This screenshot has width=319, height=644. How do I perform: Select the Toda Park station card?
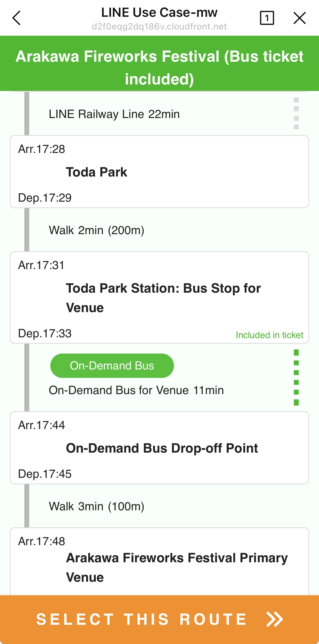click(x=159, y=172)
